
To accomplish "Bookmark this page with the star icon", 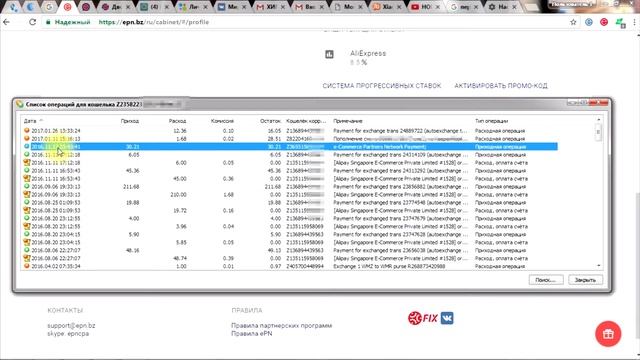I will (x=573, y=22).
